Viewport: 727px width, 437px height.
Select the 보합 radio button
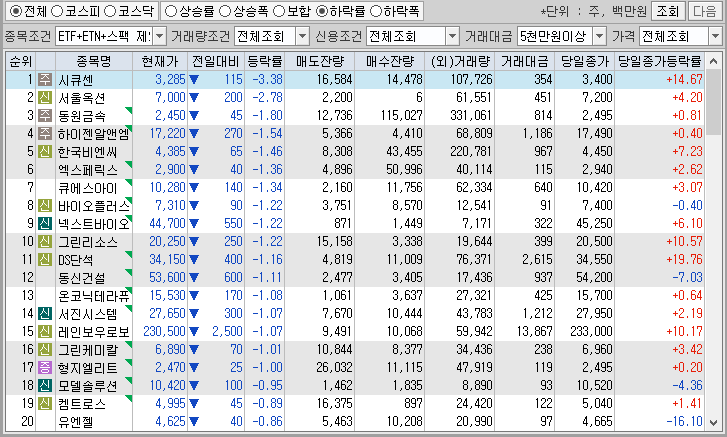point(279,11)
